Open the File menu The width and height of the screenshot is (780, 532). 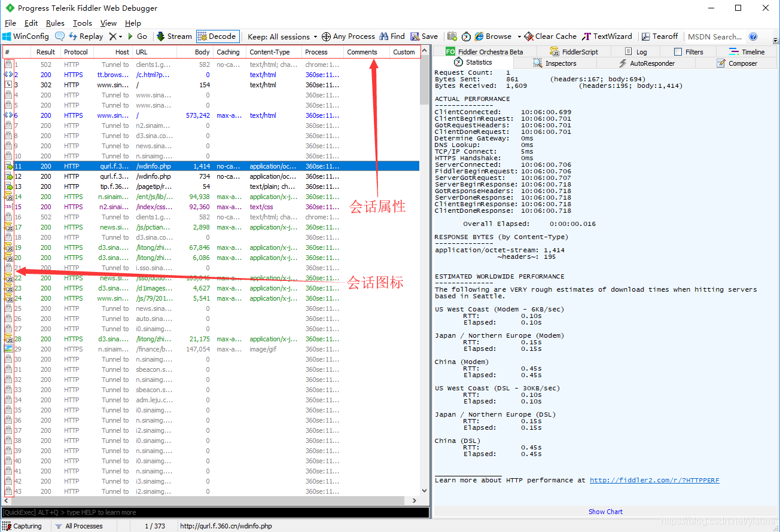[10, 23]
